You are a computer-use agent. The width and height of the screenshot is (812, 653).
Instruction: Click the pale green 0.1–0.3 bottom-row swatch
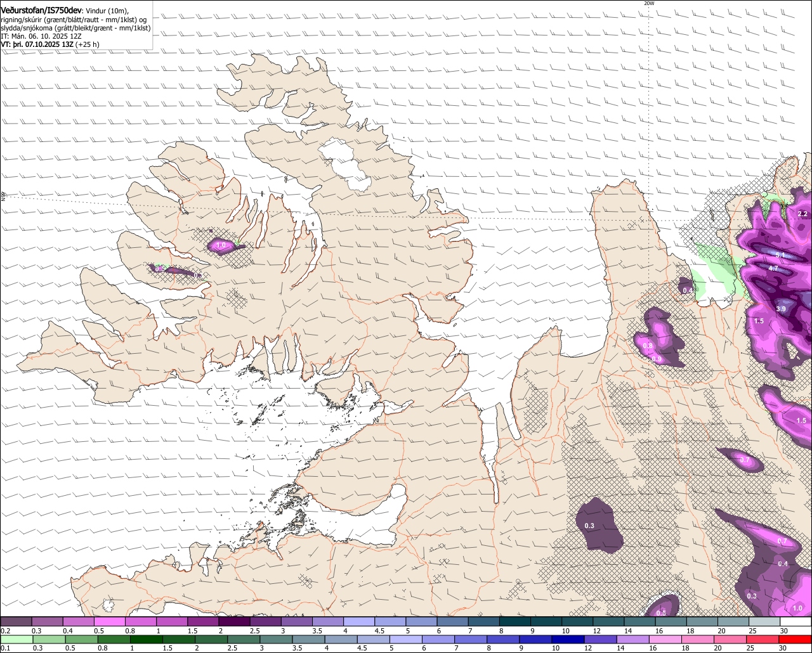coord(16,639)
